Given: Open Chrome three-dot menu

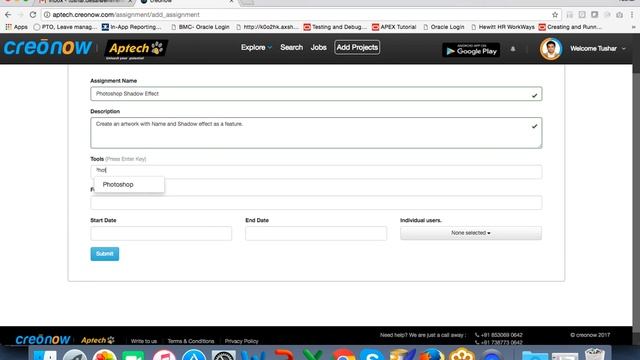Looking at the screenshot, I should point(632,15).
